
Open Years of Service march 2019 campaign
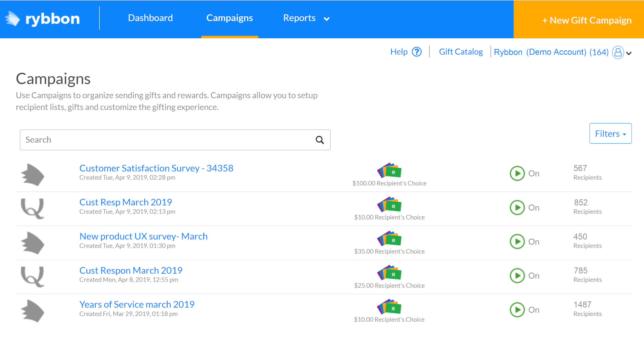coord(137,304)
